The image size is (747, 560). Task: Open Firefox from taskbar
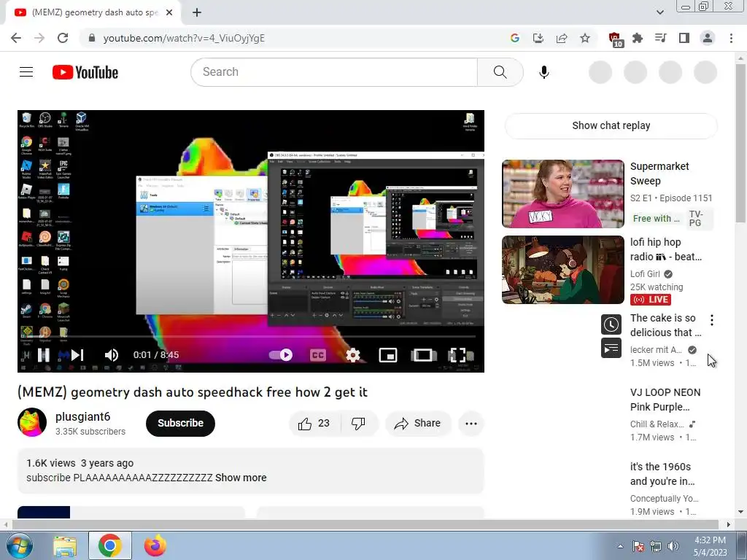155,545
